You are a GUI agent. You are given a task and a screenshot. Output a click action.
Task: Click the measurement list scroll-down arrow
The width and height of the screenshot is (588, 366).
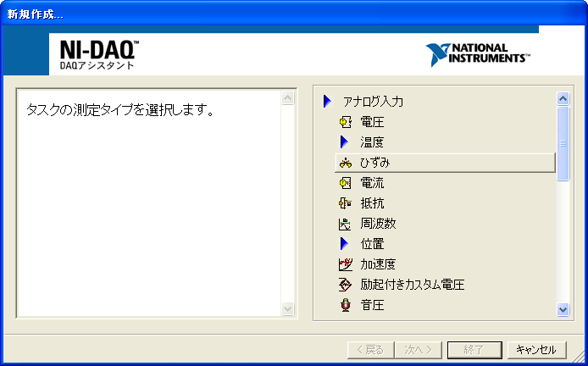tap(563, 310)
